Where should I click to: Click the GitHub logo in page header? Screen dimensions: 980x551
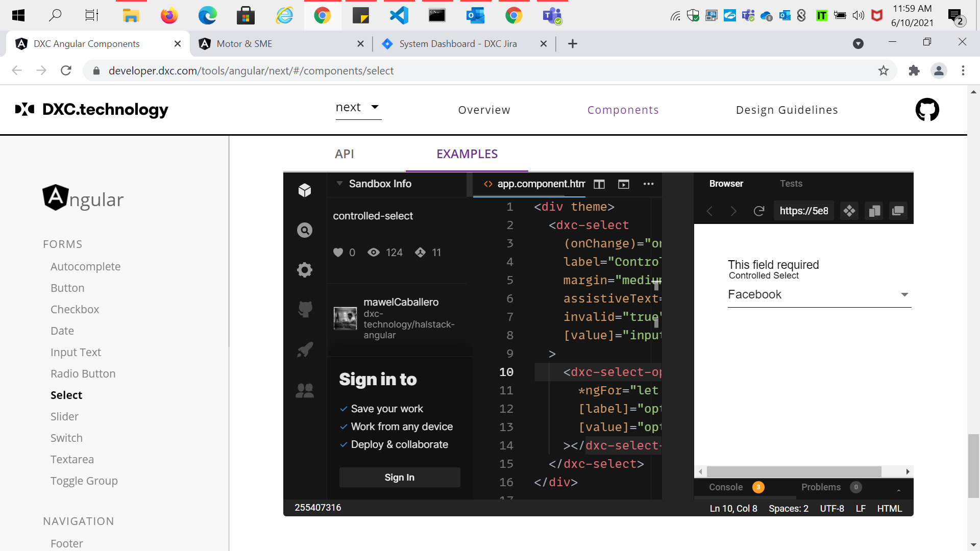927,110
